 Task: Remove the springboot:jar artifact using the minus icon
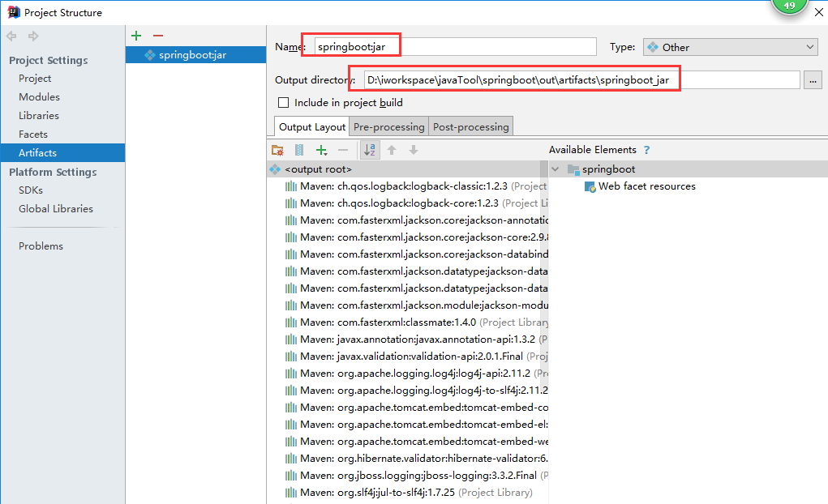(x=157, y=36)
